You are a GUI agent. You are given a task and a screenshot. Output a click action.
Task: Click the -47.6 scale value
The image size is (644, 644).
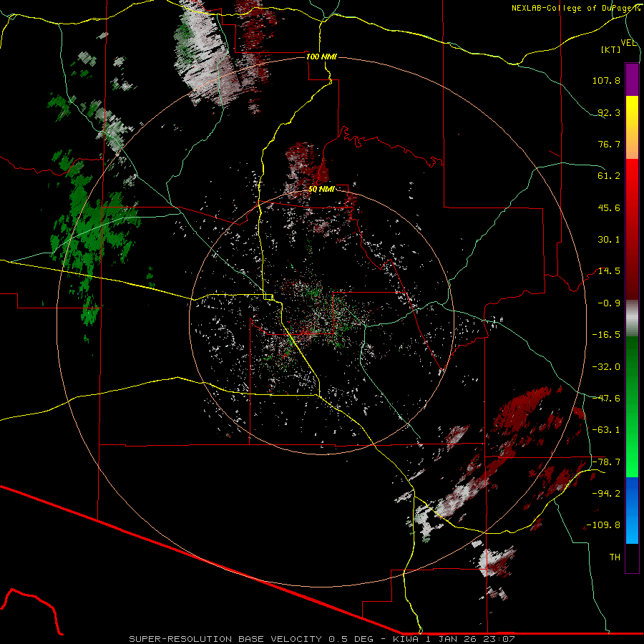point(606,399)
